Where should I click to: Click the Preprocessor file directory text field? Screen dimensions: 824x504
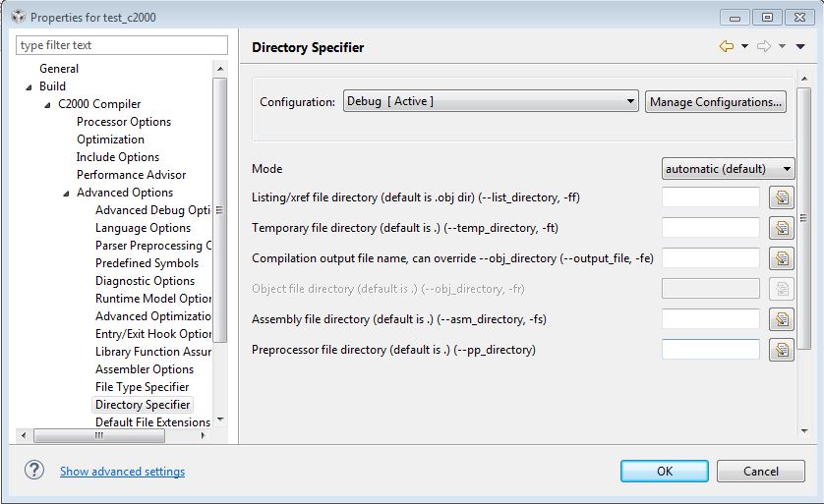pos(710,350)
